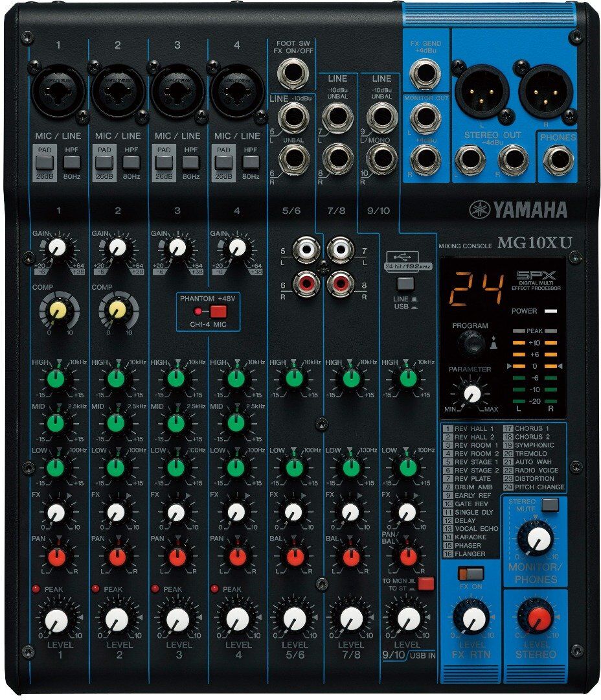601x700 pixels.
Task: Click 'DISTORTION' in the program list
Action: coord(534,478)
